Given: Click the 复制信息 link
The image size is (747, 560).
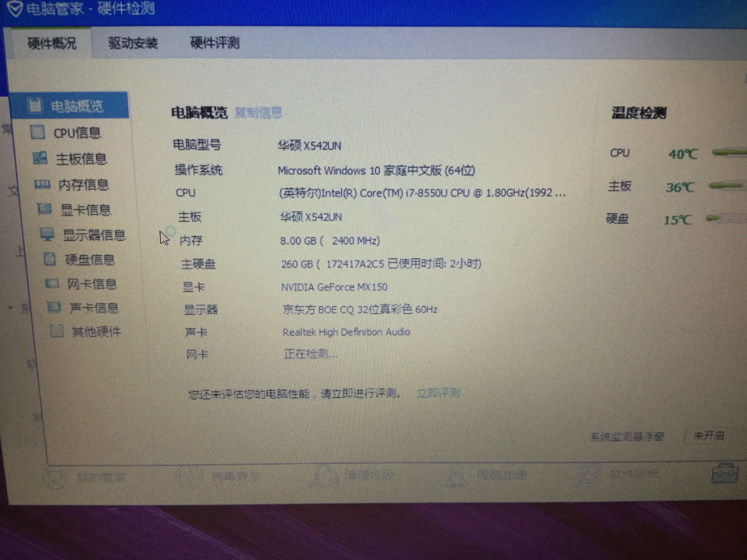Looking at the screenshot, I should pos(259,112).
